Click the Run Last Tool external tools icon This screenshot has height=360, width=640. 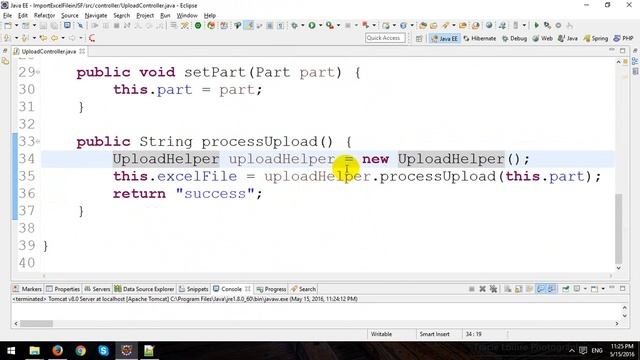click(x=330, y=25)
